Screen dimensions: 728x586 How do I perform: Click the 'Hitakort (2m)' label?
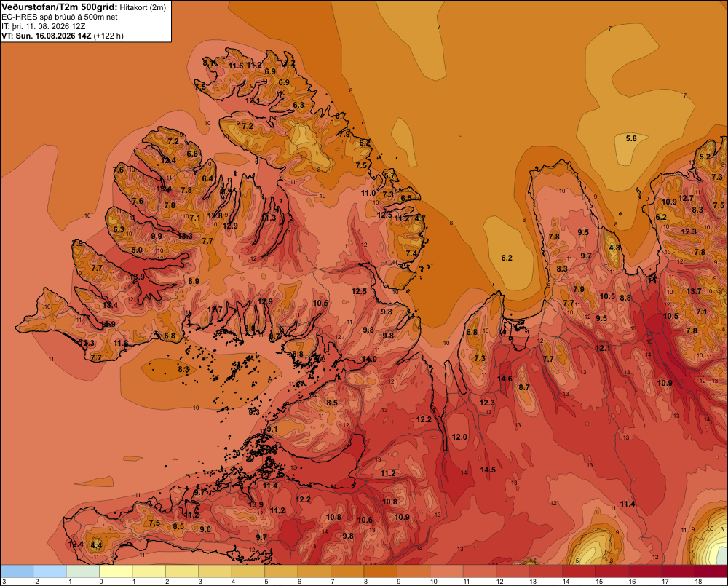coord(143,7)
